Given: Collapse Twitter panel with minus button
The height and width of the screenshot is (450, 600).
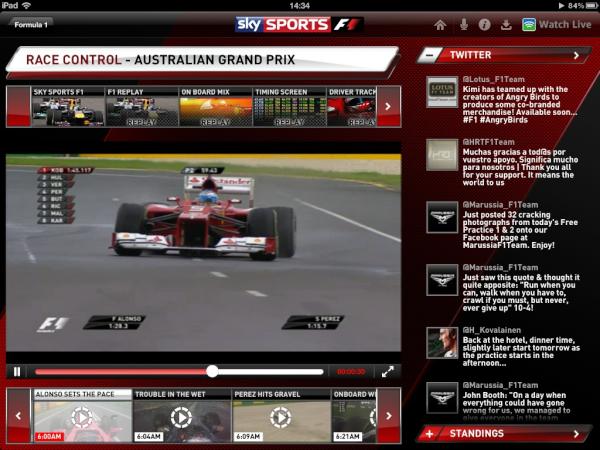Looking at the screenshot, I should click(x=429, y=55).
